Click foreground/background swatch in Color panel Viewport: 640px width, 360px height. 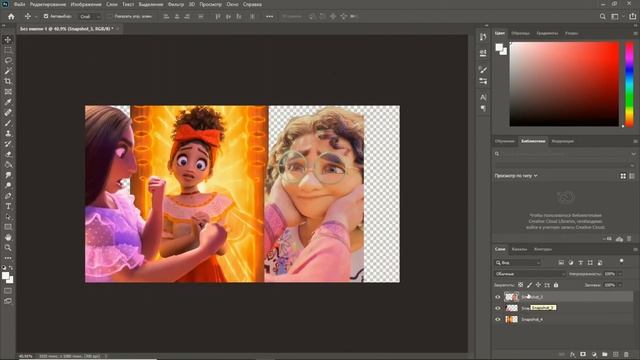point(501,49)
